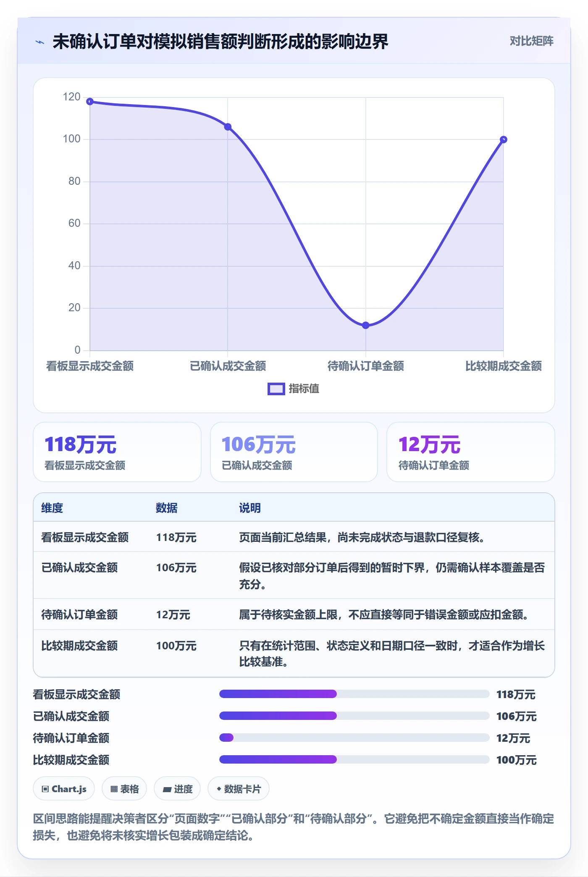
Task: Select table row cell 待确认订单金额
Action: pyautogui.click(x=79, y=615)
